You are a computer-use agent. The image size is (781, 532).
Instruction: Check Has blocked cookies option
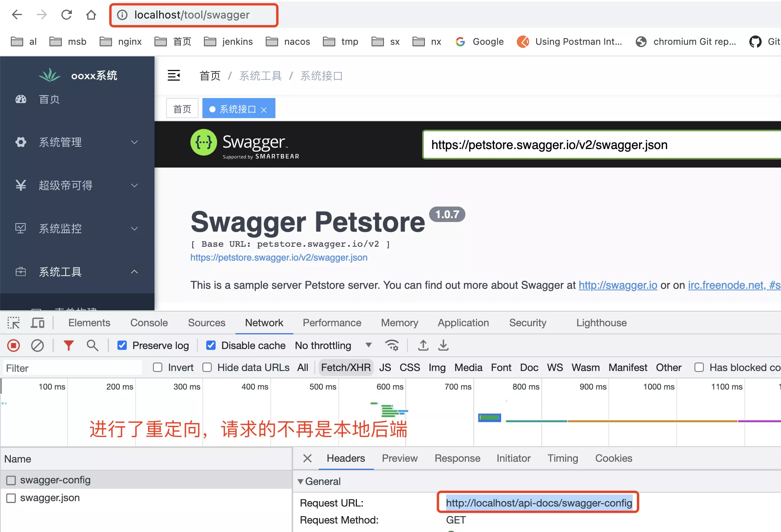pyautogui.click(x=699, y=367)
